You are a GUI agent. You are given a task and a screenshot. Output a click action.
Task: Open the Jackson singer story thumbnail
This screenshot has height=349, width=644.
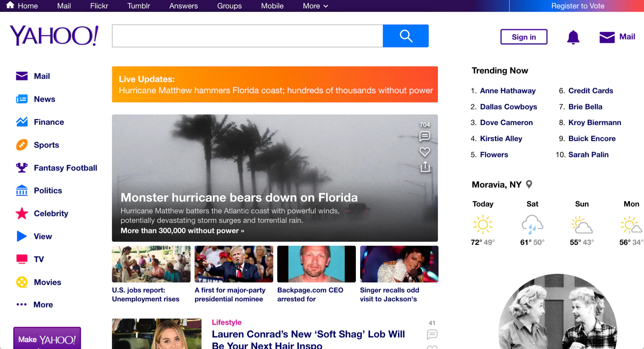tap(399, 264)
